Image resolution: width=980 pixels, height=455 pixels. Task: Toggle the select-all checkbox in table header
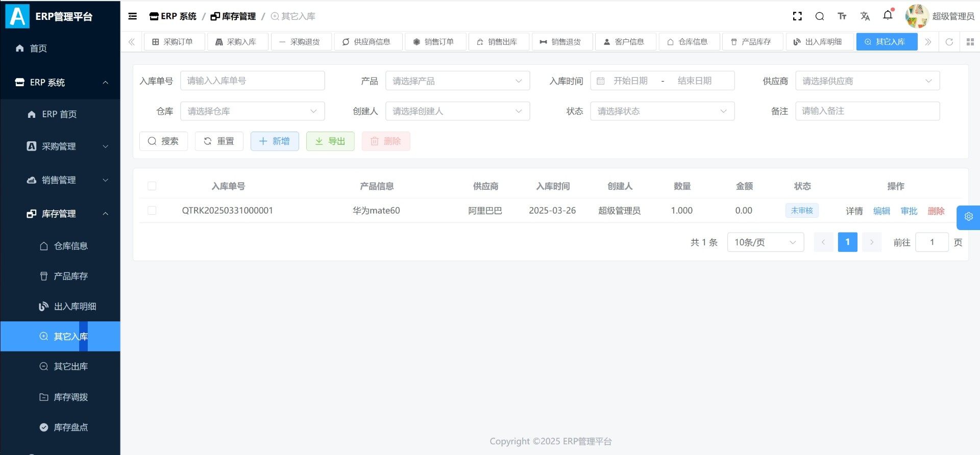click(x=152, y=186)
